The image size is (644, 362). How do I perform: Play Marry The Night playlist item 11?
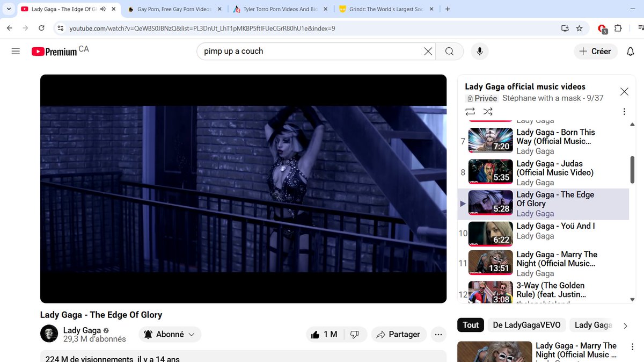click(x=543, y=263)
